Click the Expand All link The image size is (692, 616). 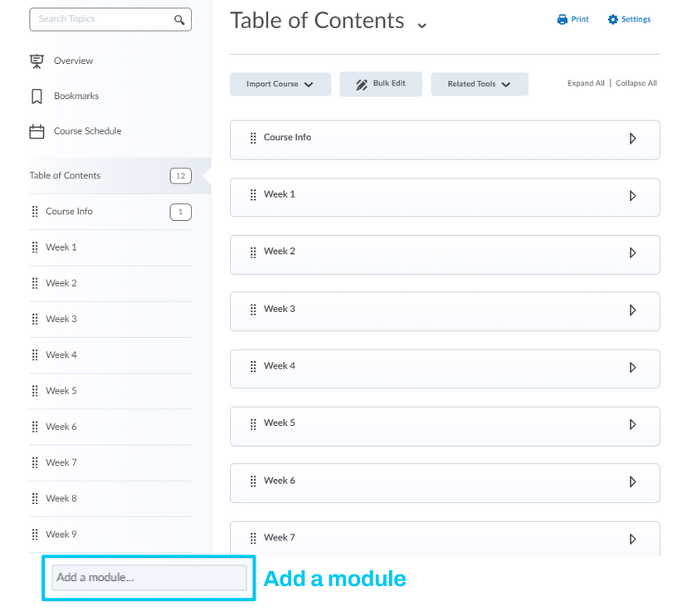(586, 84)
